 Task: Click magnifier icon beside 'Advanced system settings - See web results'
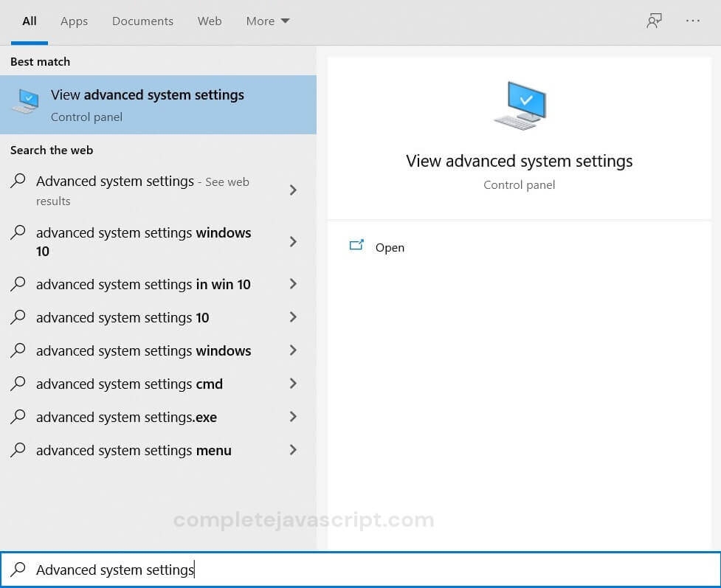18,180
